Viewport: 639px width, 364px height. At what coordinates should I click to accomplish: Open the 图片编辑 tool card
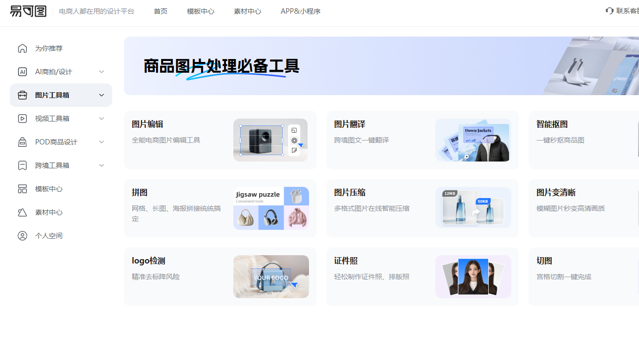pos(220,140)
